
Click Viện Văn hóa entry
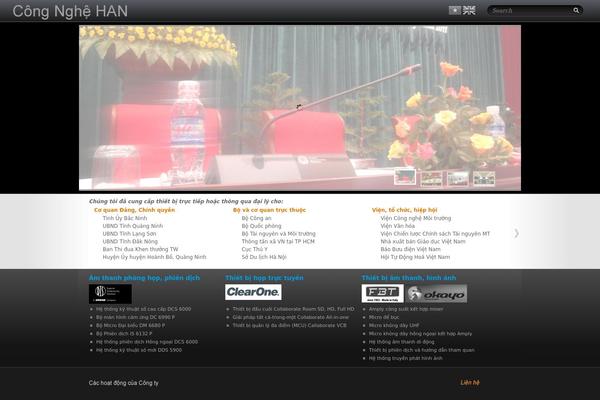[398, 226]
